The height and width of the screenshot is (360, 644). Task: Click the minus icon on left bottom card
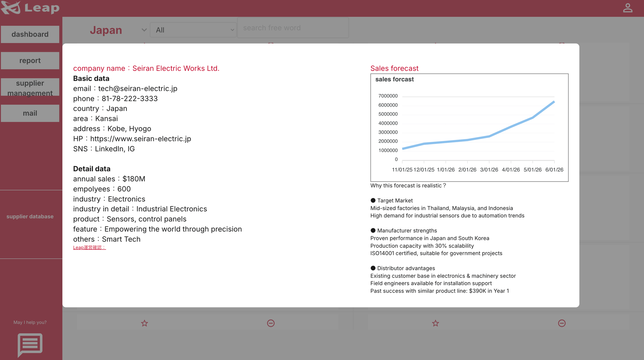click(271, 323)
